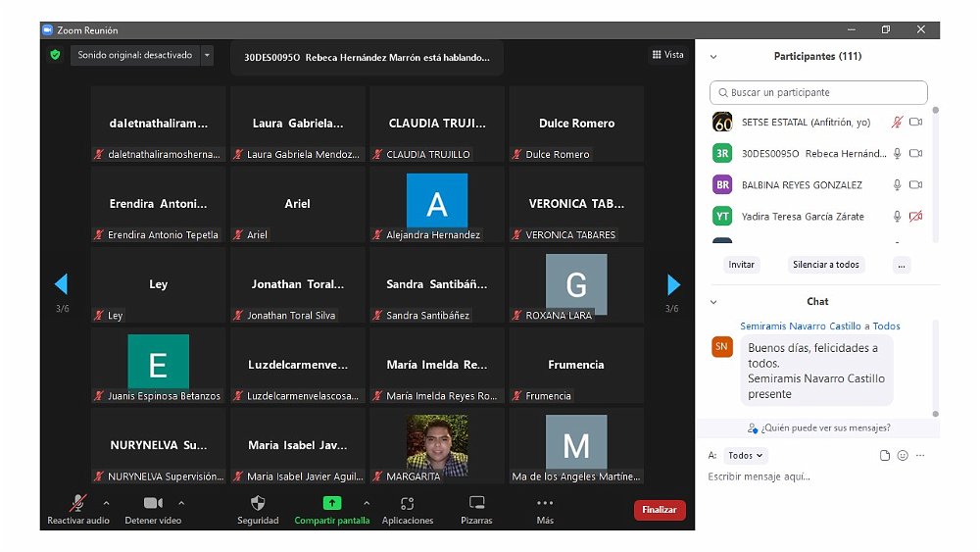Click the Buscar un participante search field
Image resolution: width=980 pixels, height=552 pixels.
818,93
